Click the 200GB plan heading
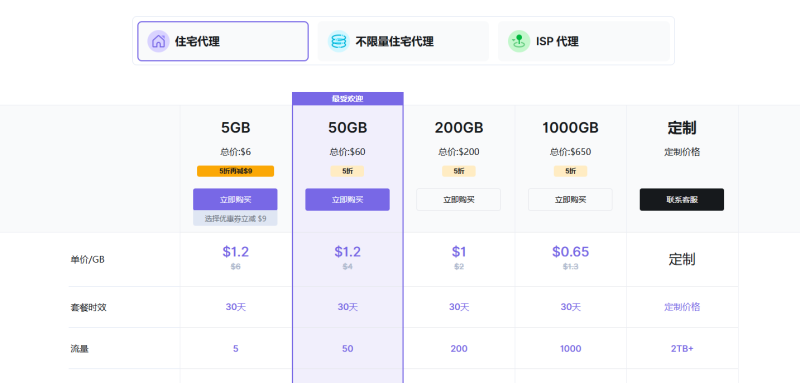 [459, 128]
